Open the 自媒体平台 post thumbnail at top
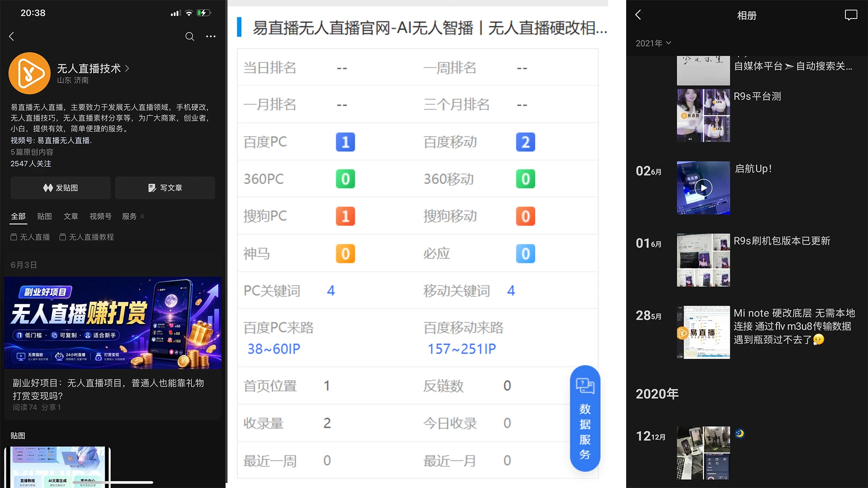This screenshot has width=868, height=488. click(x=703, y=71)
